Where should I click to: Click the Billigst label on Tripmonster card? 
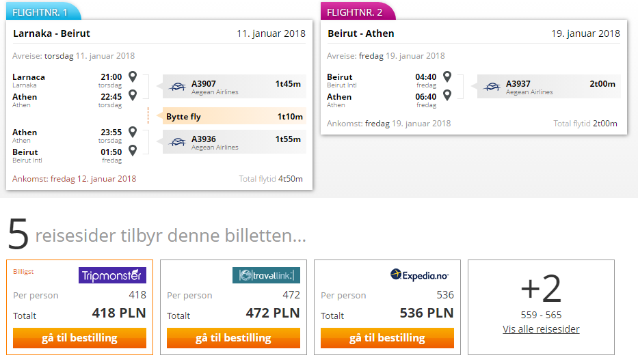(x=23, y=271)
